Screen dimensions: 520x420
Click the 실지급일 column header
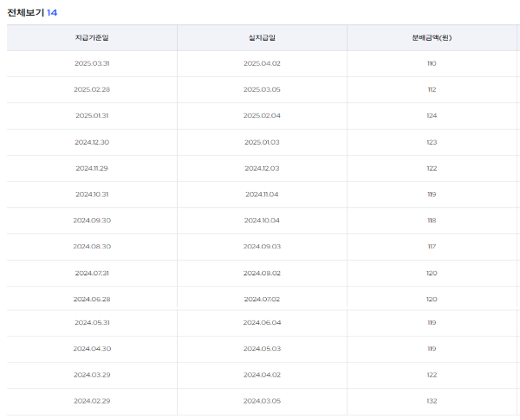click(262, 37)
